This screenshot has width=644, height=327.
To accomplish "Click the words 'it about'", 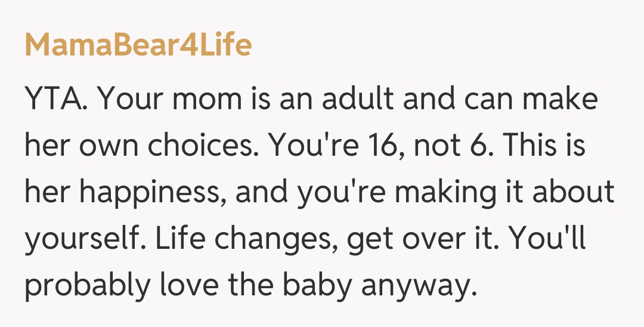I will pos(567,192).
